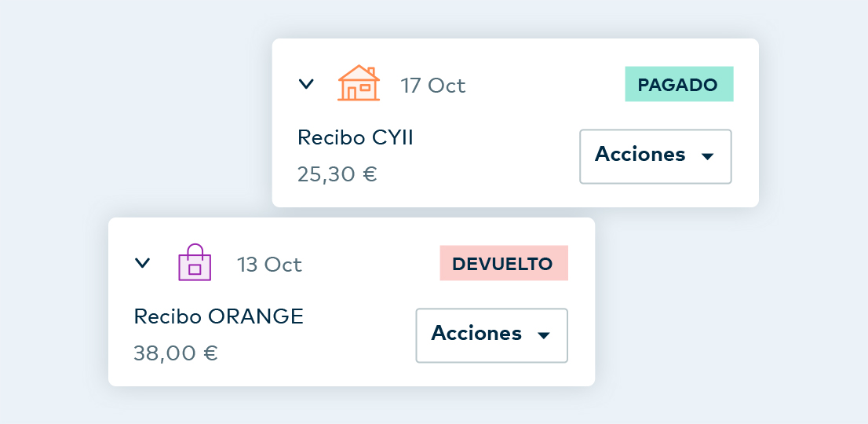Open Acciones dropdown for Recibo ORANGE

(491, 335)
